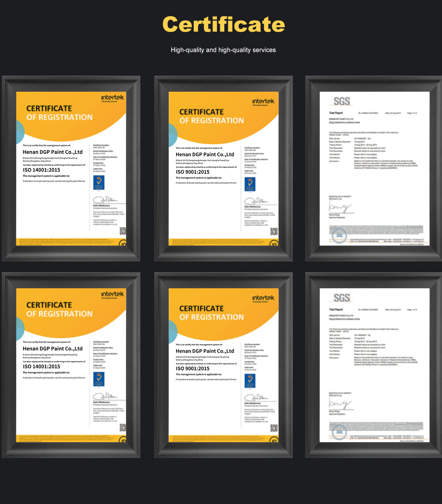Open the bottom-row ISO 14001:2015 framed certificate
This screenshot has width=442, height=504.
pos(71,365)
